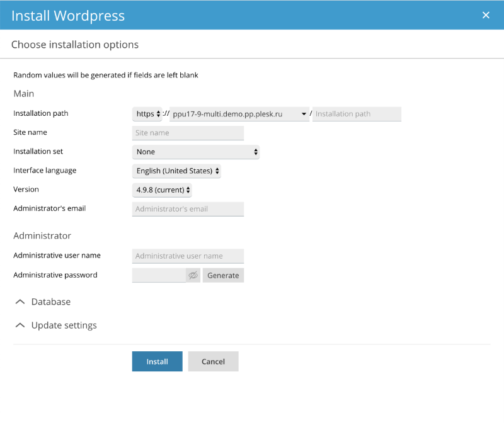
Task: Click the Site name text field
Action: tap(188, 133)
